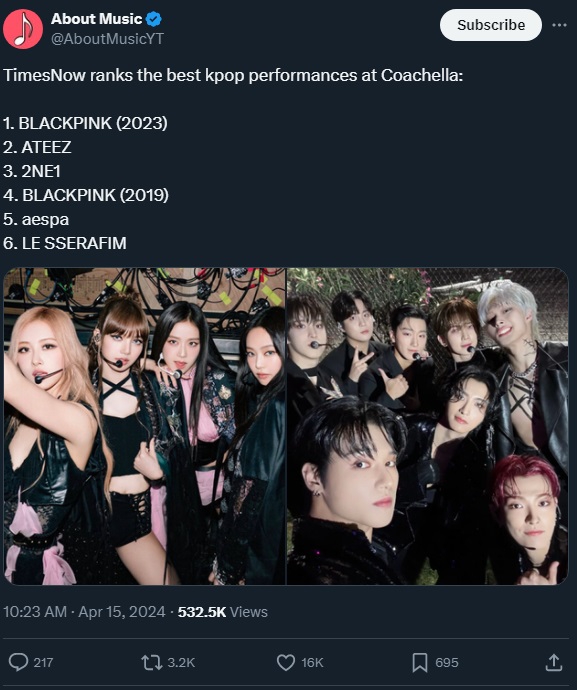Open the About Music display name
Screen dimensions: 577x690
click(x=96, y=19)
